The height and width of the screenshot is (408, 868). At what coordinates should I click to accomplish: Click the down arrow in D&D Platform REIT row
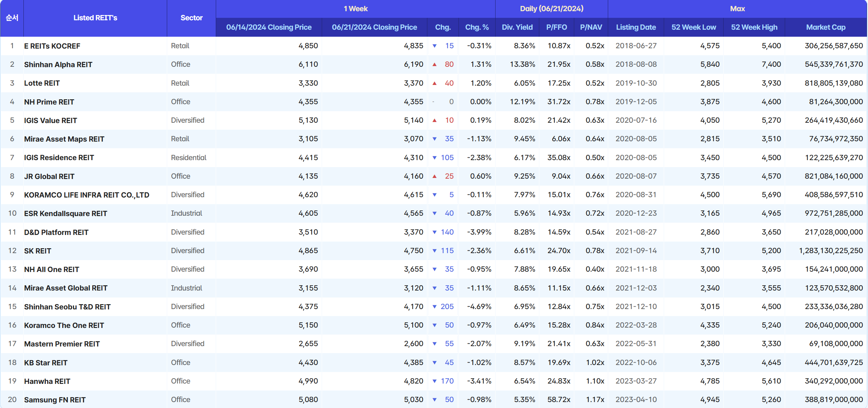pyautogui.click(x=434, y=232)
